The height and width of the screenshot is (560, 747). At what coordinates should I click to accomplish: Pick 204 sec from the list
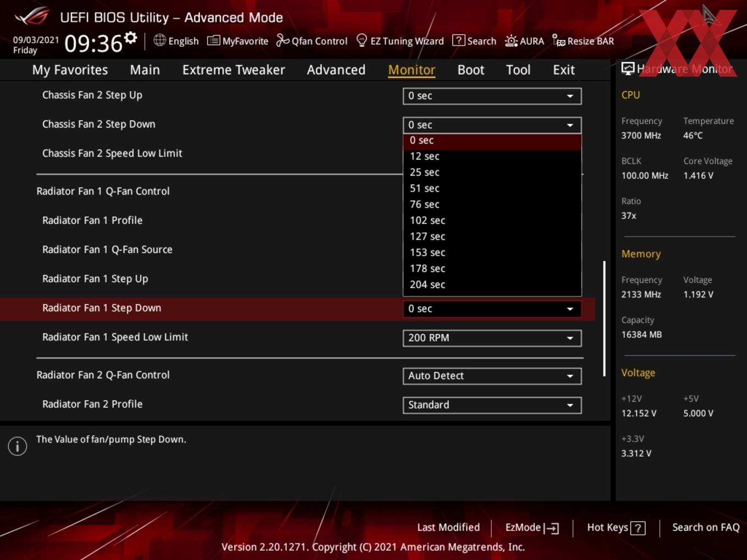tap(492, 284)
